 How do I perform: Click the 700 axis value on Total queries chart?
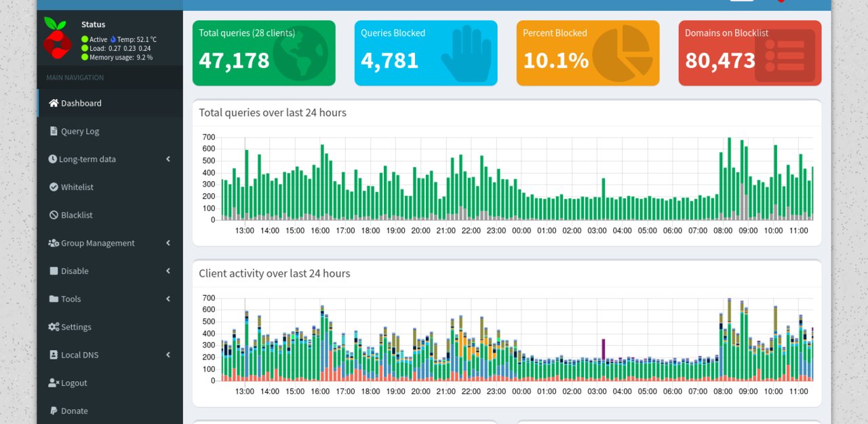click(x=208, y=137)
